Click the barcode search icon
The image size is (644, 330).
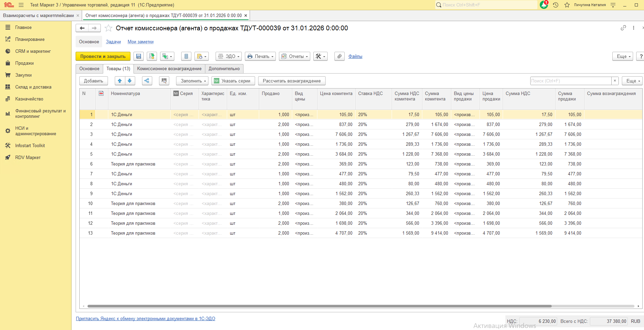(164, 81)
